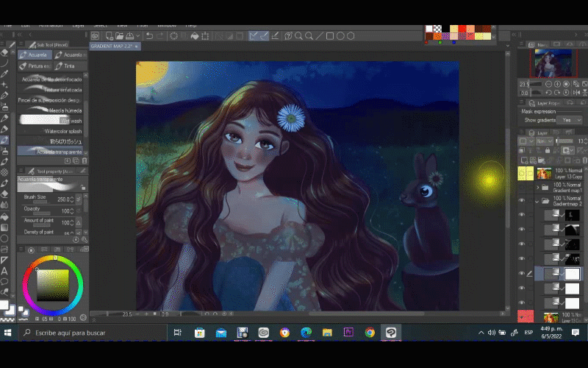
Task: Switch to the Tinta sub tool group tab
Action: tap(71, 66)
